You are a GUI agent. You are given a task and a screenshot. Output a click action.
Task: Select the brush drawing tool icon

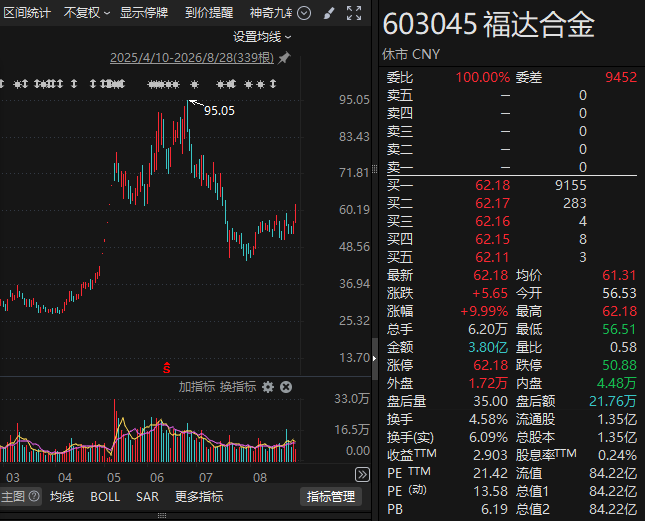pos(329,13)
